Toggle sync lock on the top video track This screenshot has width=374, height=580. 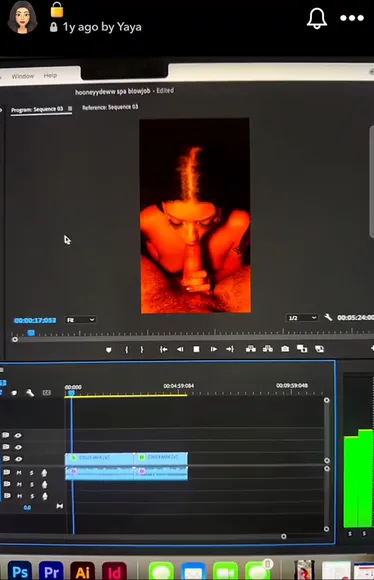(6, 435)
